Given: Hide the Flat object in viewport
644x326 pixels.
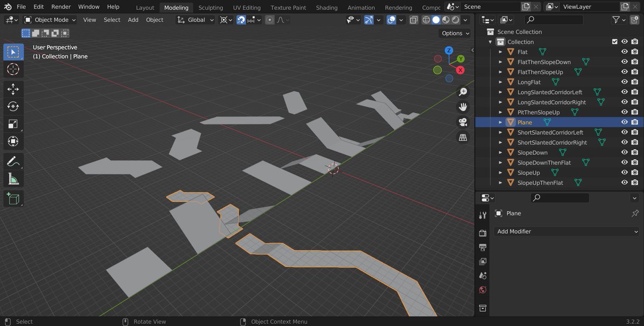Looking at the screenshot, I should 625,52.
